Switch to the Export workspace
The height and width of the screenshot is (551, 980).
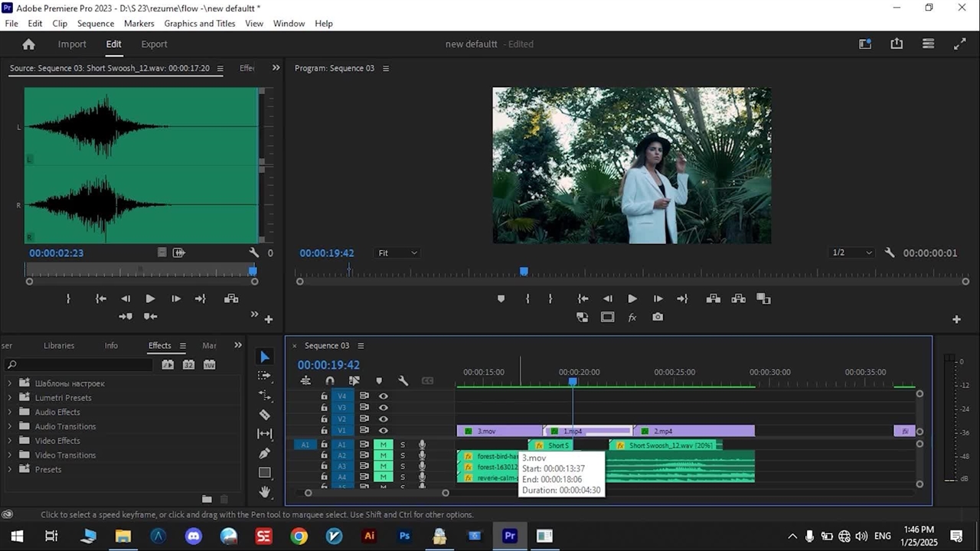click(x=154, y=44)
